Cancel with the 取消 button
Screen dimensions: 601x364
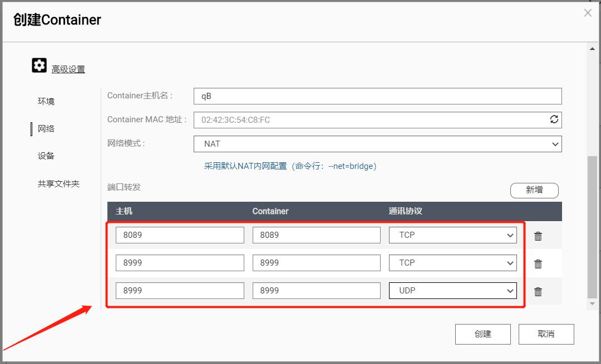(x=546, y=334)
